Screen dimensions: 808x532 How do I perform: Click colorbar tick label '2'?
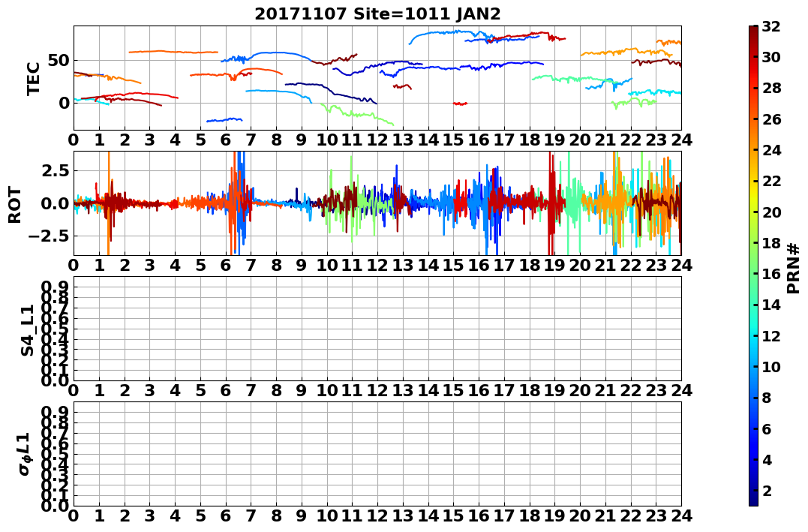766,490
